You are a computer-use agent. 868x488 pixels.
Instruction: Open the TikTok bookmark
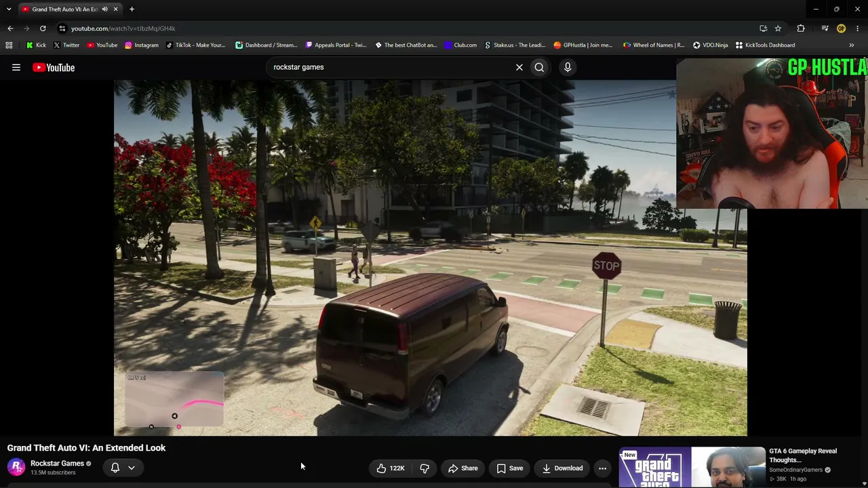195,45
